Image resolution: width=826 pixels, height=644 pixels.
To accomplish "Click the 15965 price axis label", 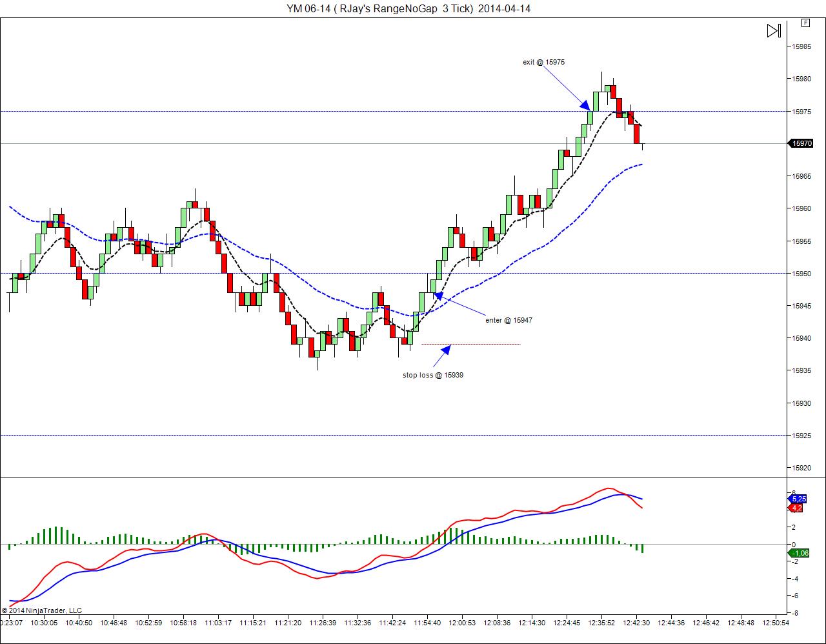I will [x=801, y=176].
